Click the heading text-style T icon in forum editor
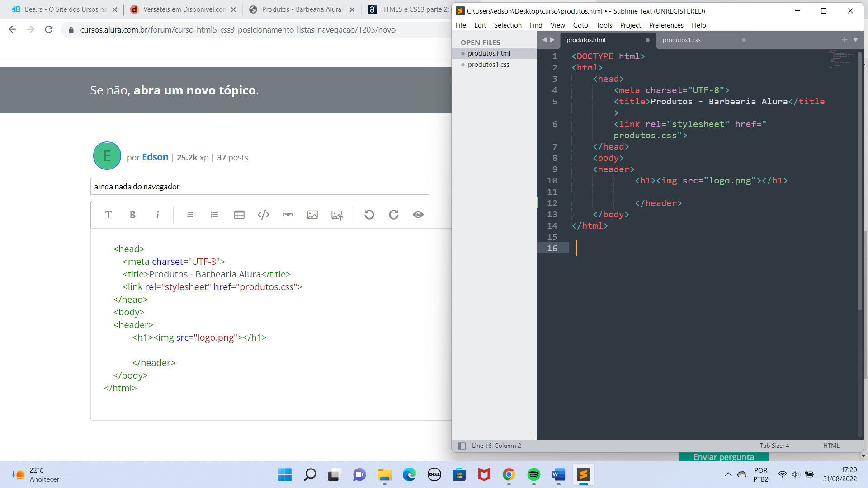The height and width of the screenshot is (488, 868). [x=108, y=215]
